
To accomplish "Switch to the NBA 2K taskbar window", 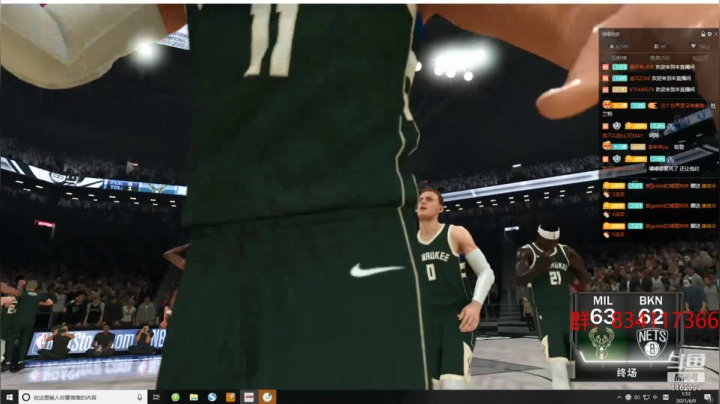I will click(249, 397).
